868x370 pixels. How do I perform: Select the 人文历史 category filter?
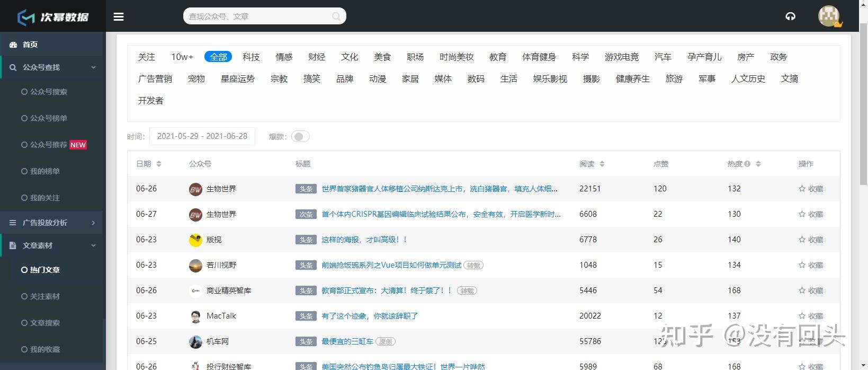[x=748, y=78]
